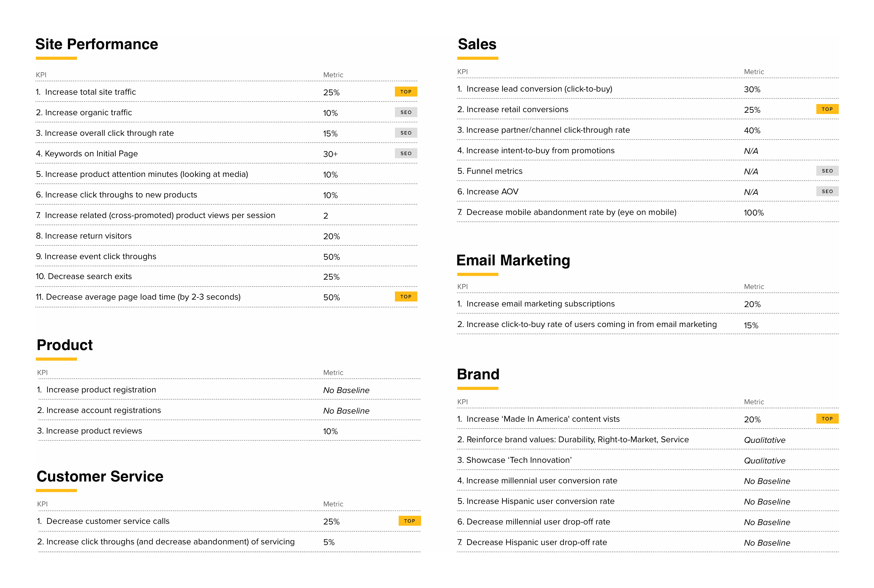Click the SEO badge beside Funnel metrics

pos(827,171)
